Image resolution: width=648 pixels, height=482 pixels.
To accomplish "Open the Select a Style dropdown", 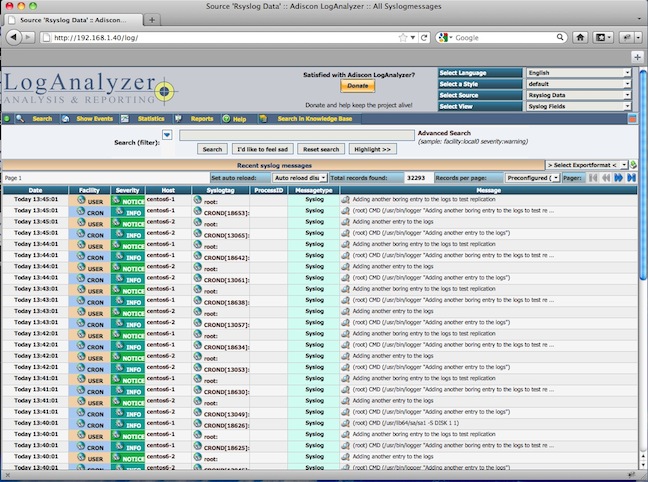I will point(579,84).
